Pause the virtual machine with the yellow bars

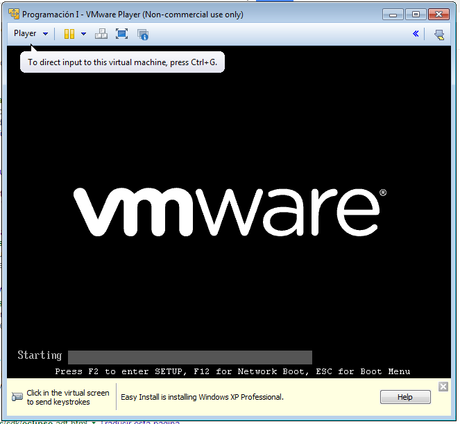click(69, 34)
